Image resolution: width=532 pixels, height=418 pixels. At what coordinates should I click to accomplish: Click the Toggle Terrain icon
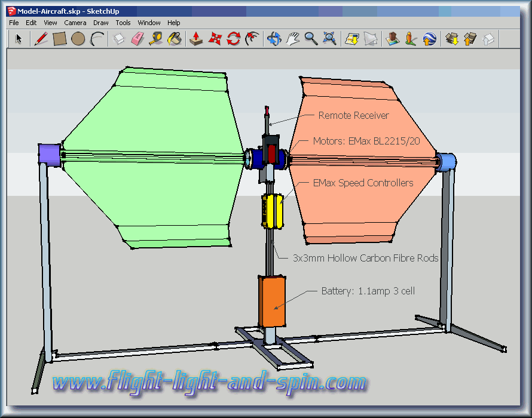(x=371, y=39)
